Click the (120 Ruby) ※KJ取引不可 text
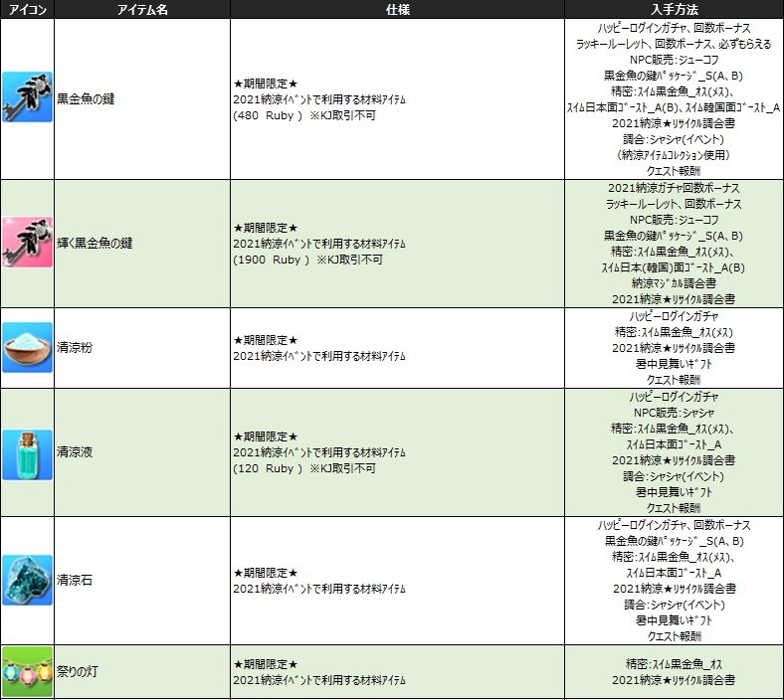Viewport: 784px width, 700px height. point(304,468)
